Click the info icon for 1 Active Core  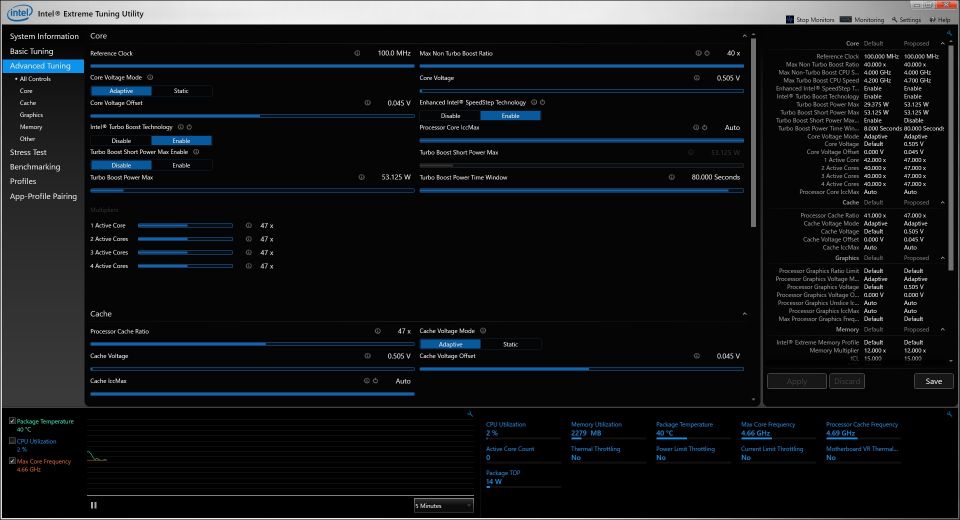coord(248,226)
